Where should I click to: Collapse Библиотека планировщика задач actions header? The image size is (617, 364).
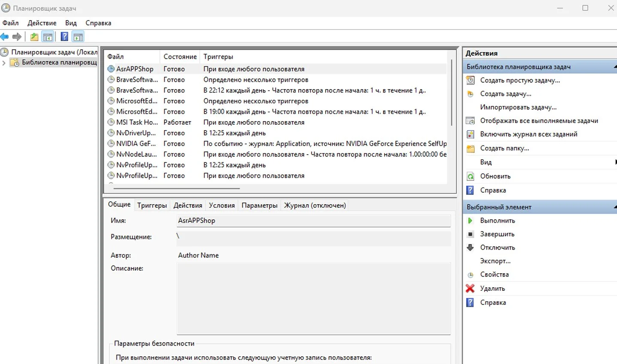tap(615, 67)
